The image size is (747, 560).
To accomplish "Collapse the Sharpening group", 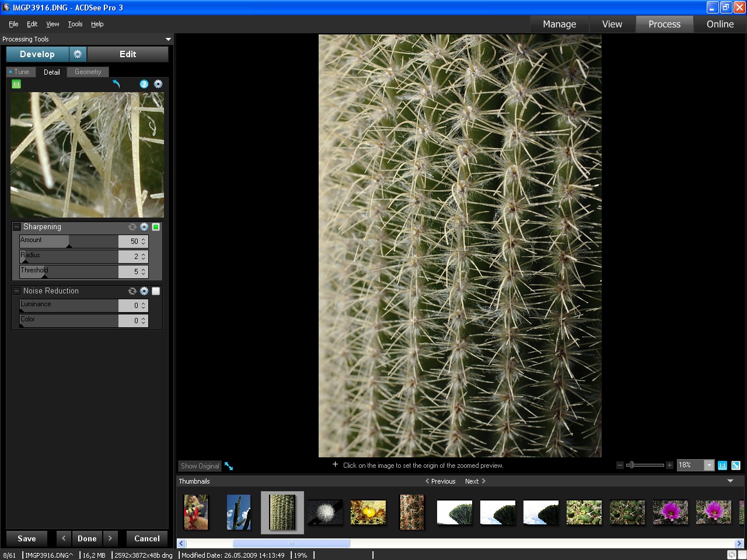I will (x=17, y=227).
